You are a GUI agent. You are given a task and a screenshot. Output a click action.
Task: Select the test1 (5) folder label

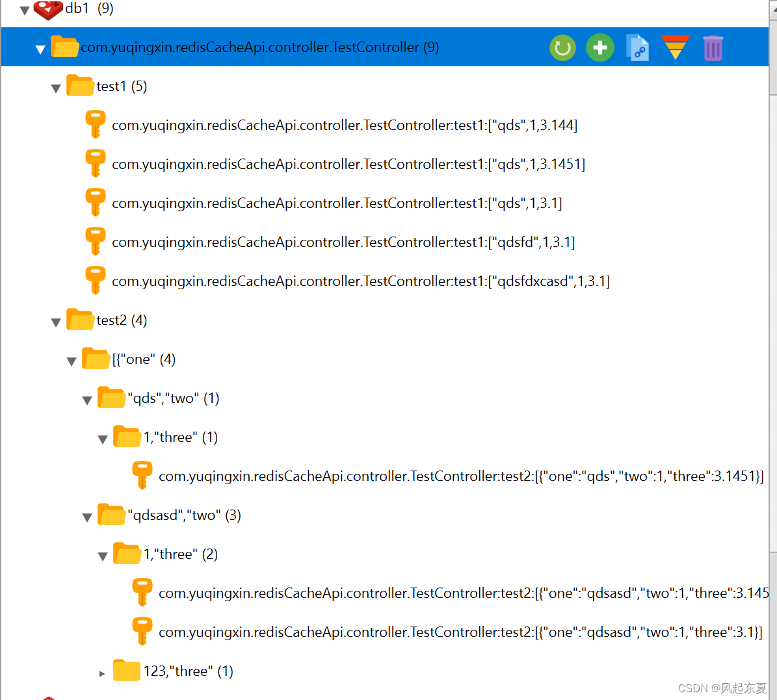point(122,86)
